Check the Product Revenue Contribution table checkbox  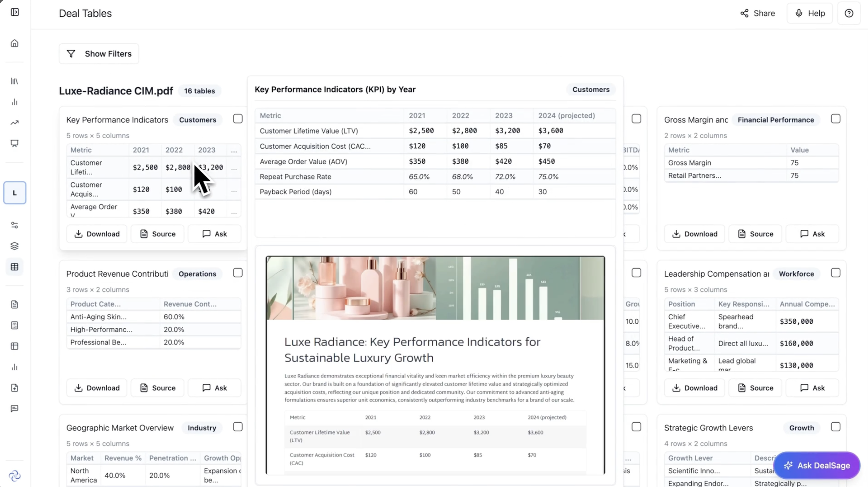(x=237, y=273)
